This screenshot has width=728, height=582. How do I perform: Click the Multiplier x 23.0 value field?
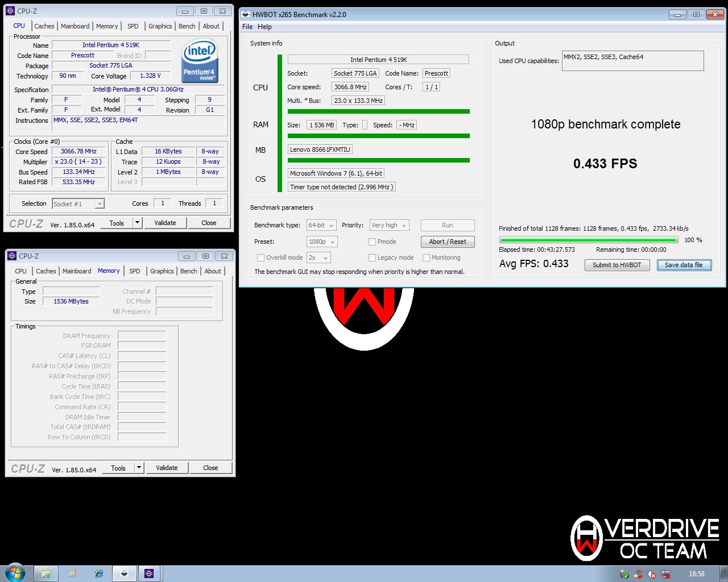point(78,161)
